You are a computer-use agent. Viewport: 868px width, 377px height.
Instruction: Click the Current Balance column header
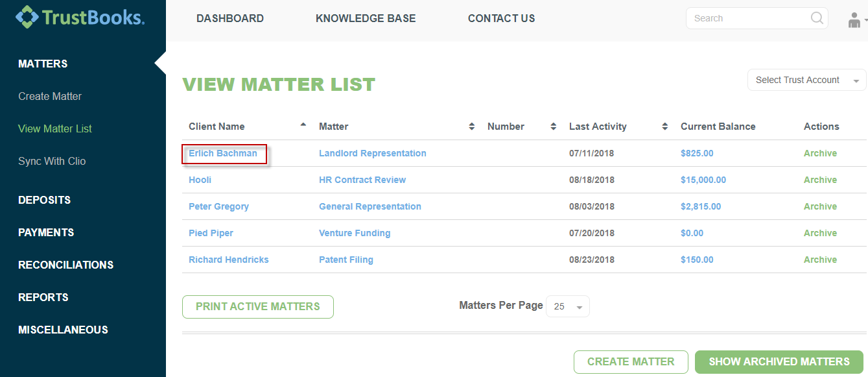pos(718,127)
